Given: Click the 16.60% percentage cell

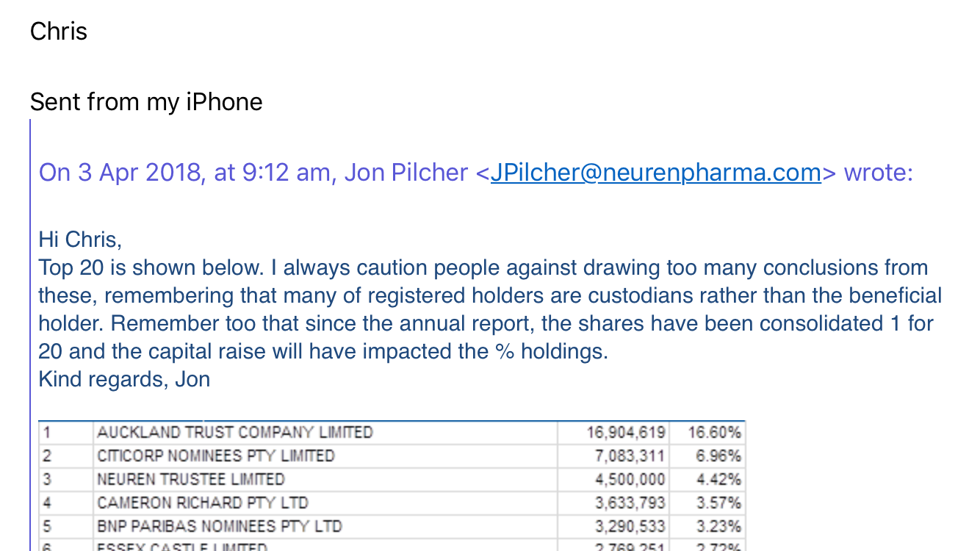Looking at the screenshot, I should point(714,432).
